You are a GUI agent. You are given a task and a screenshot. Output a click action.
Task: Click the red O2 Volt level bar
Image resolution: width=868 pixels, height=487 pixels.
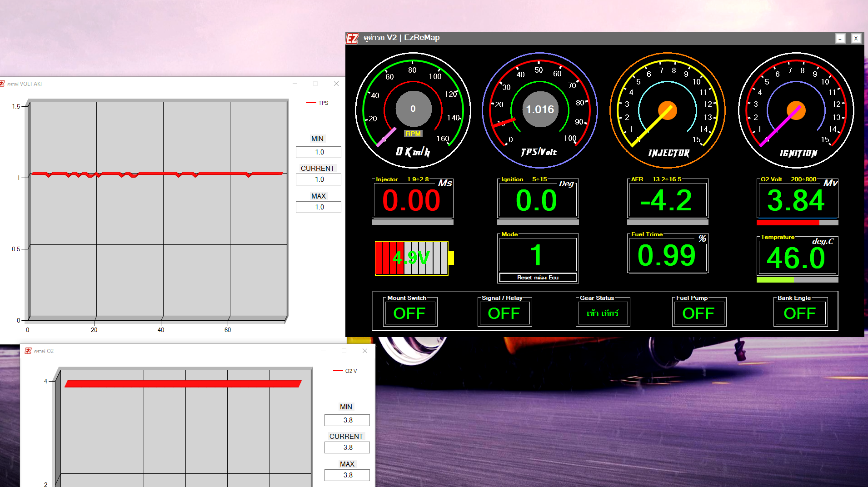(788, 223)
